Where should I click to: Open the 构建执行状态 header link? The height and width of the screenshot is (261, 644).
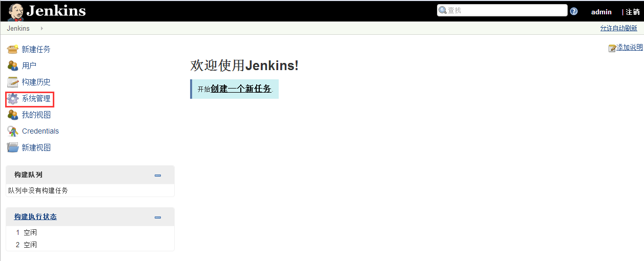pyautogui.click(x=35, y=217)
